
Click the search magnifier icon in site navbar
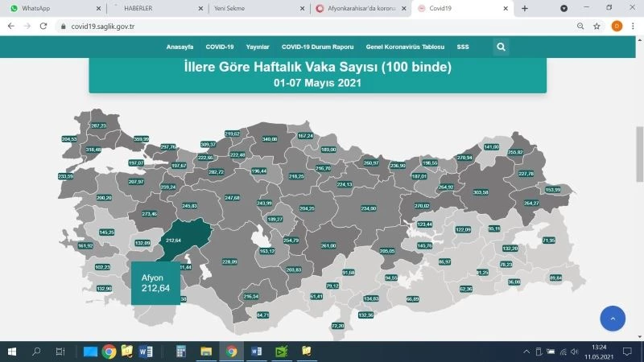pos(501,47)
